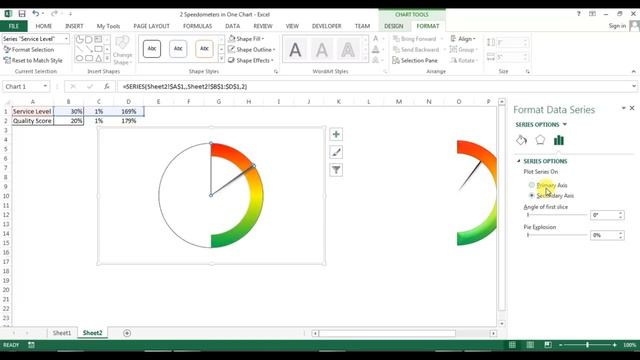
Task: Select the Fill & Line paint bucket icon
Action: click(521, 140)
